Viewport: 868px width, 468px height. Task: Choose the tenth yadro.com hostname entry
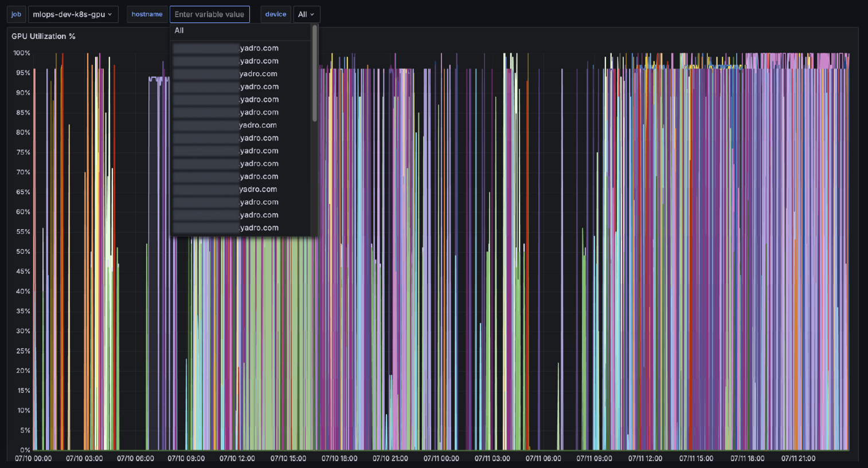(226, 164)
